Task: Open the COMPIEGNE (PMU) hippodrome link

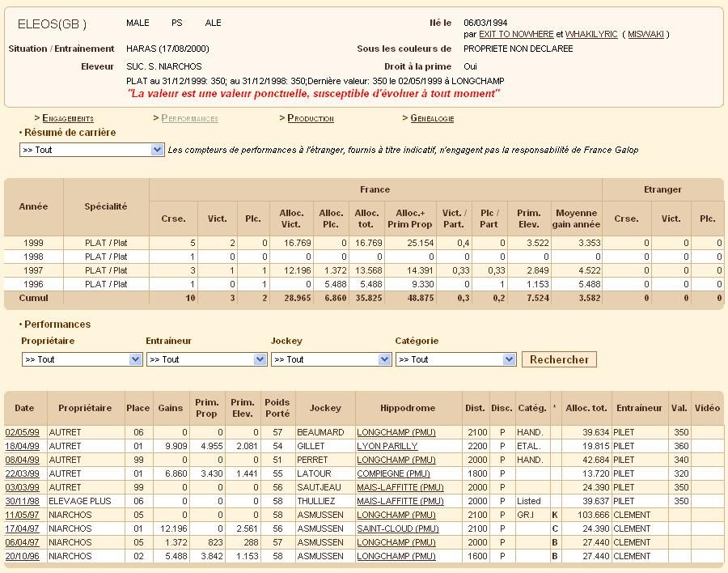Action: [x=393, y=473]
